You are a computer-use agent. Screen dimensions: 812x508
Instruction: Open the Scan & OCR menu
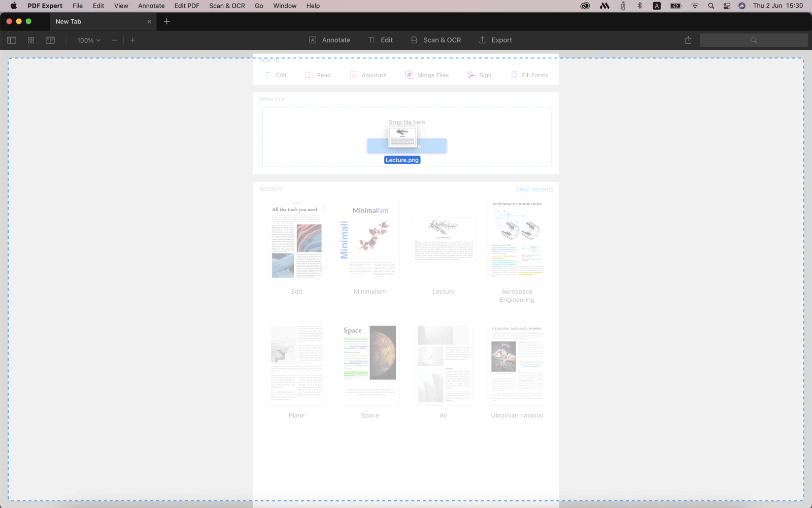point(227,6)
